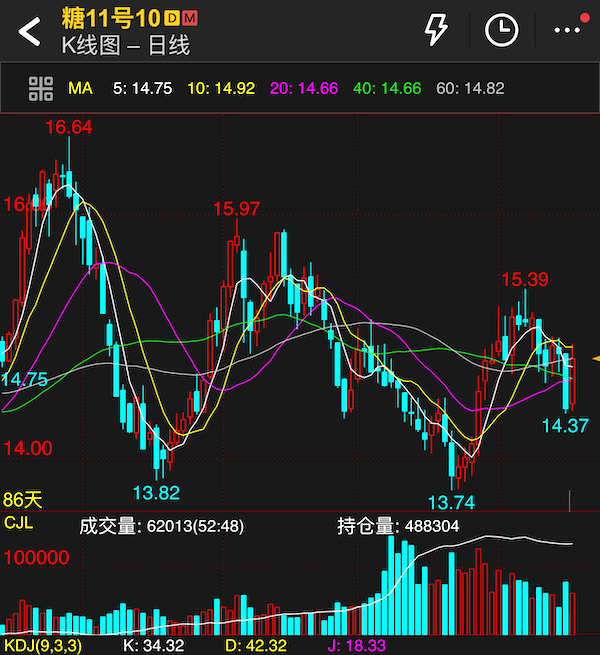Tap the red notification dot on more menu
Screen dimensions: 600x655
coord(585,18)
